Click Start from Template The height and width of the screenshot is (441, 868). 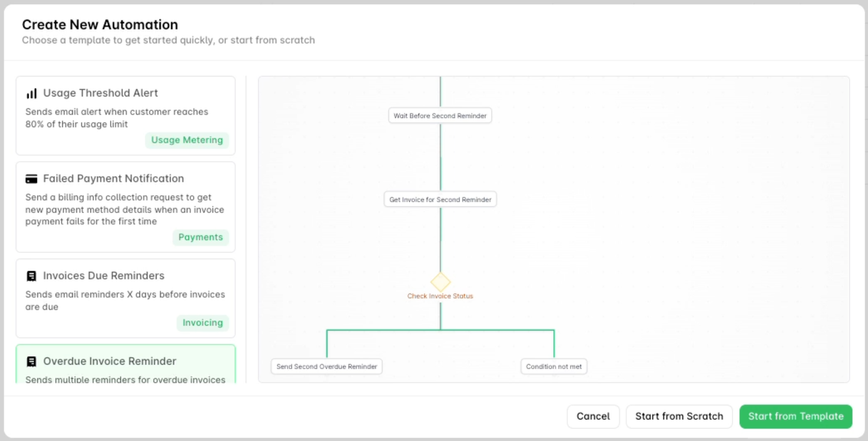click(795, 416)
